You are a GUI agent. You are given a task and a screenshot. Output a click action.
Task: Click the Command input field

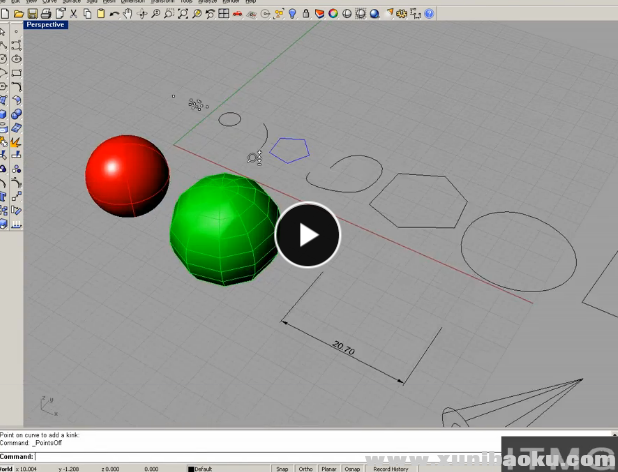coord(250,456)
